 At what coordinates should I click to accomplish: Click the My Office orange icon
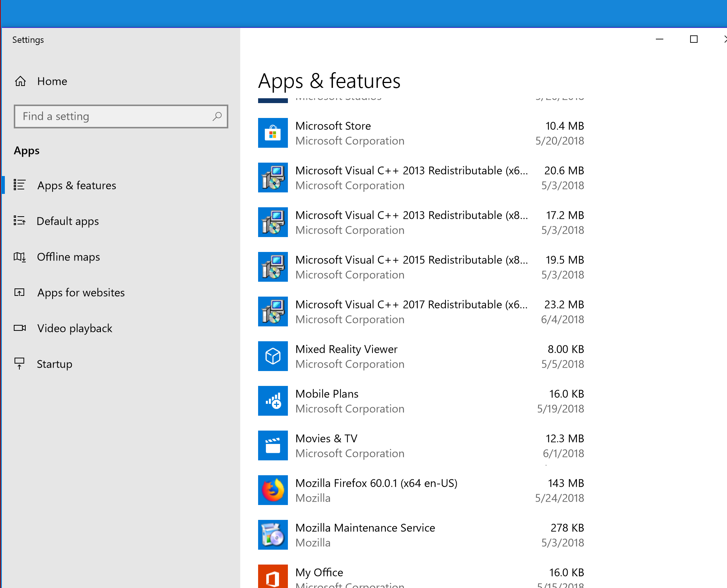273,577
